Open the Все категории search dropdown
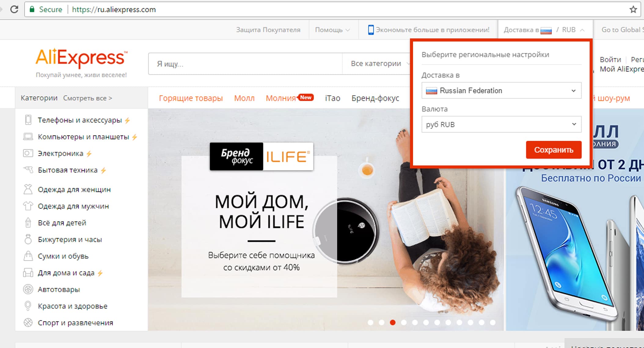The width and height of the screenshot is (644, 348). point(380,63)
